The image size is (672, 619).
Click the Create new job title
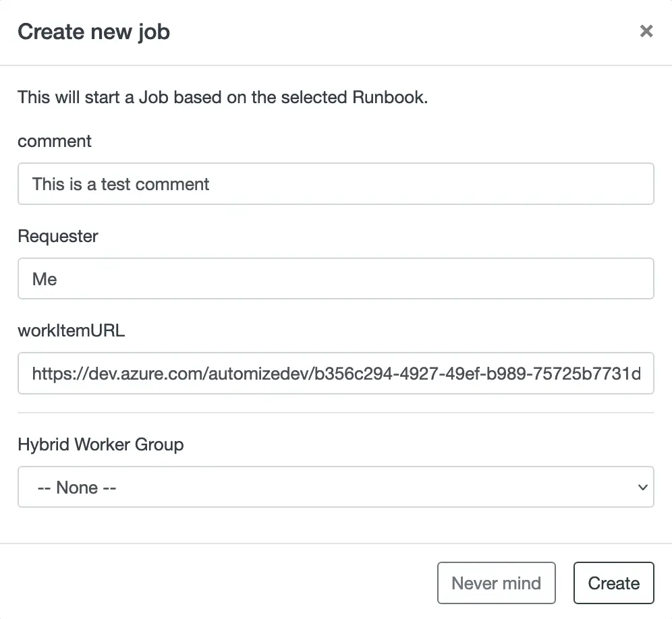click(x=94, y=31)
